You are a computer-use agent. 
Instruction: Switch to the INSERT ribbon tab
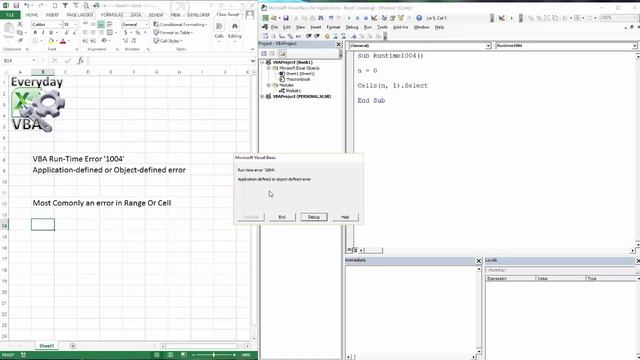52,15
